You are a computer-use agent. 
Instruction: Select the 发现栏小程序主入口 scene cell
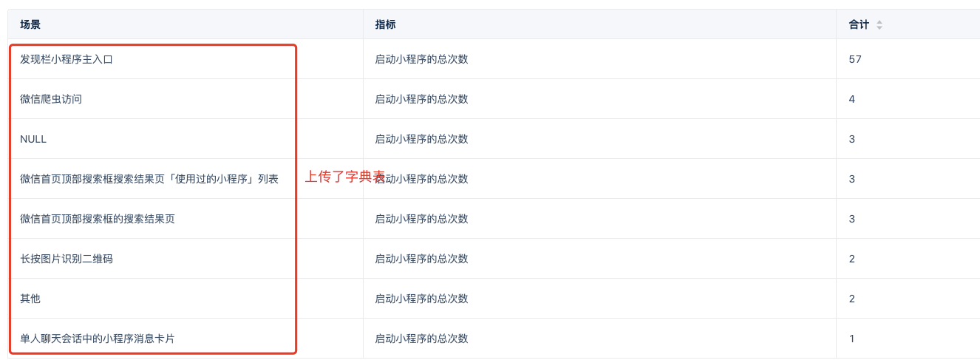(x=67, y=59)
